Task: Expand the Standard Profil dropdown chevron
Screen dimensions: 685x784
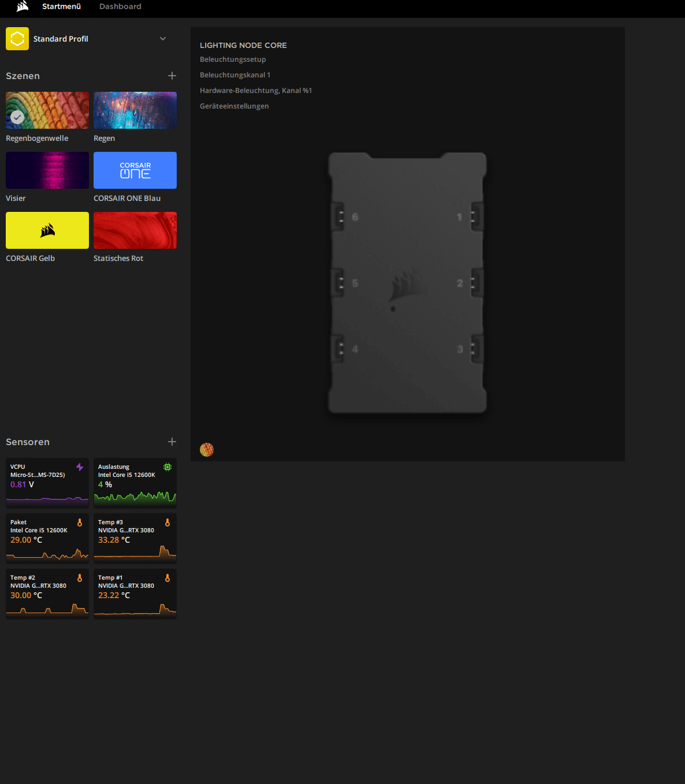Action: [163, 39]
